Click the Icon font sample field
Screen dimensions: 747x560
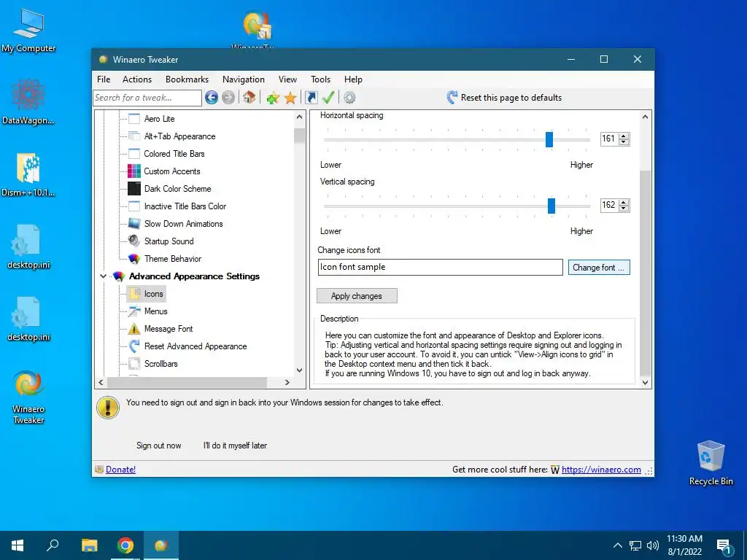tap(440, 267)
